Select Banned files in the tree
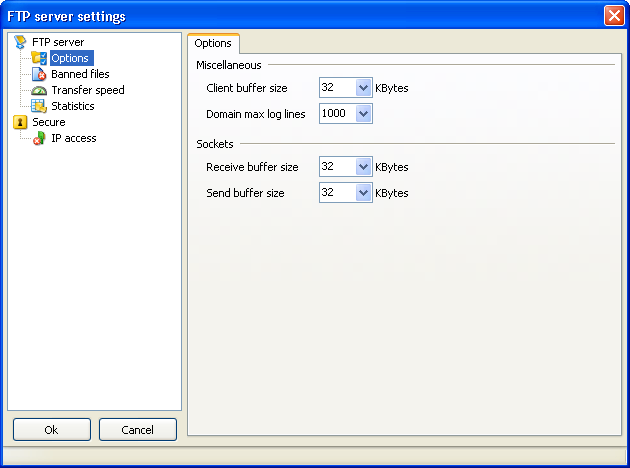The image size is (630, 468). [80, 74]
